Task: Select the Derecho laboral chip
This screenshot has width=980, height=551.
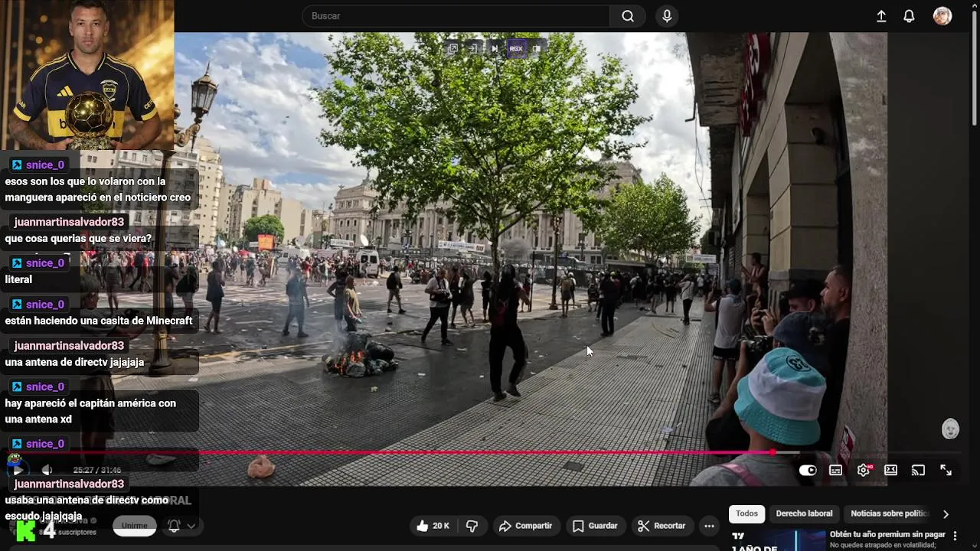Action: coord(804,514)
